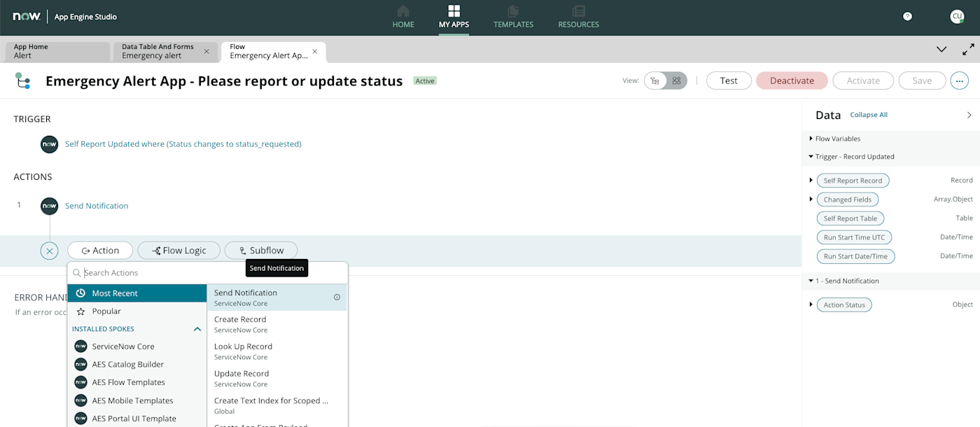980x427 pixels.
Task: Select the Self Report Record data pill
Action: [x=853, y=181]
